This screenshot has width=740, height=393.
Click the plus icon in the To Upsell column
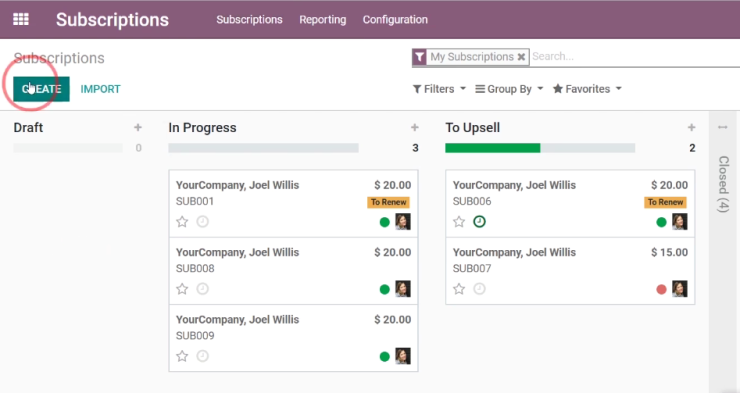691,127
